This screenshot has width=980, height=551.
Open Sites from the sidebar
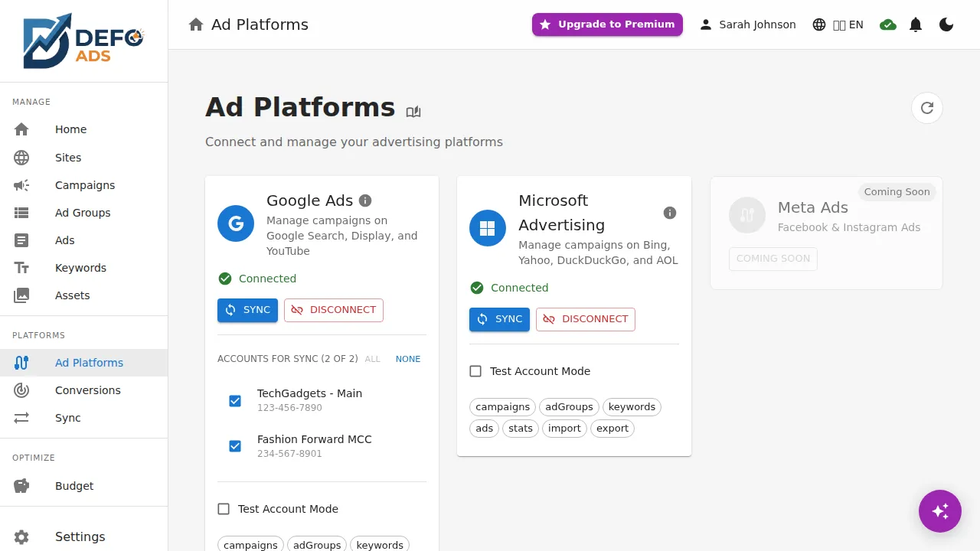[x=83, y=158]
